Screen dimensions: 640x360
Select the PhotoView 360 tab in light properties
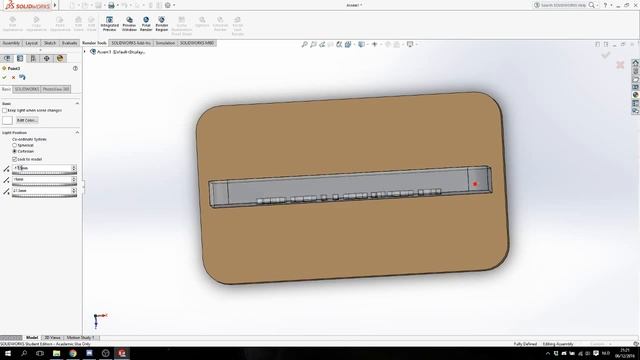56,89
